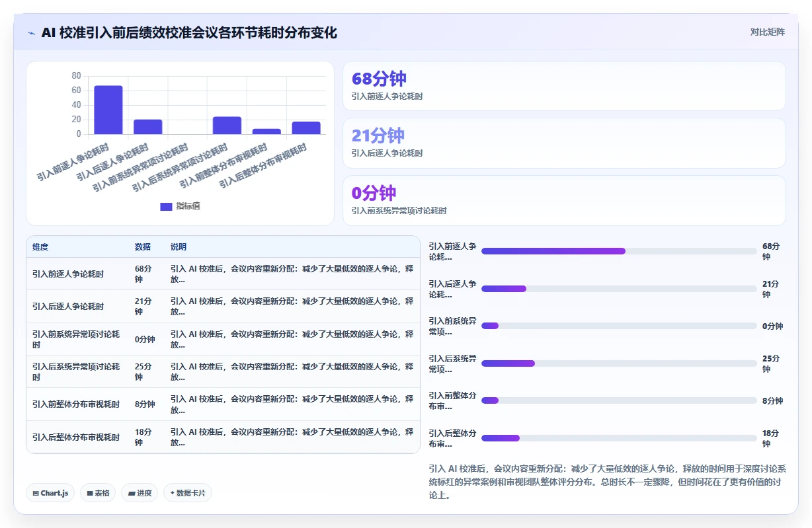This screenshot has width=812, height=528.
Task: Select the 引入前系统异常项讨论耗时 table row label
Action: click(76, 339)
